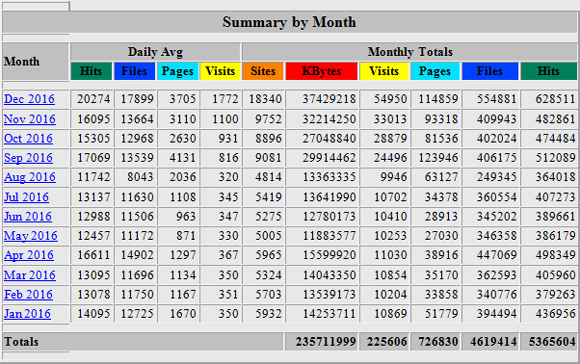Image resolution: width=580 pixels, height=364 pixels.
Task: Select Mar 2016 sites value 5324
Action: (269, 275)
